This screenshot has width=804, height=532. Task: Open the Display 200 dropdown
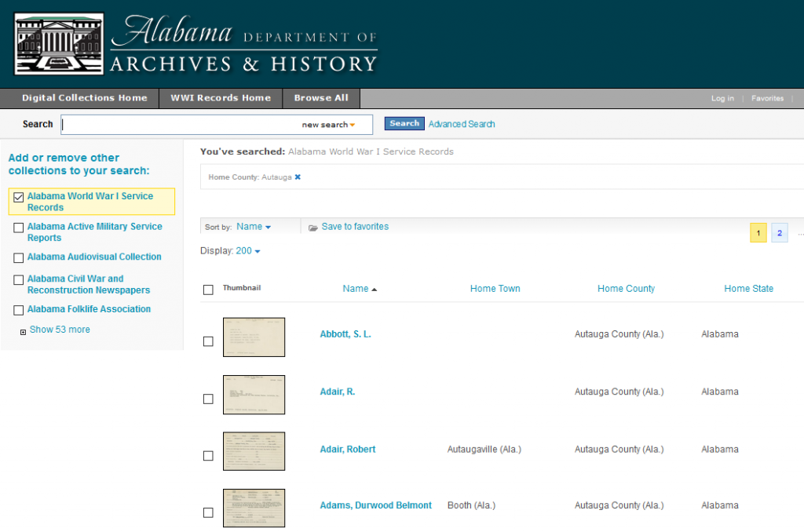248,250
